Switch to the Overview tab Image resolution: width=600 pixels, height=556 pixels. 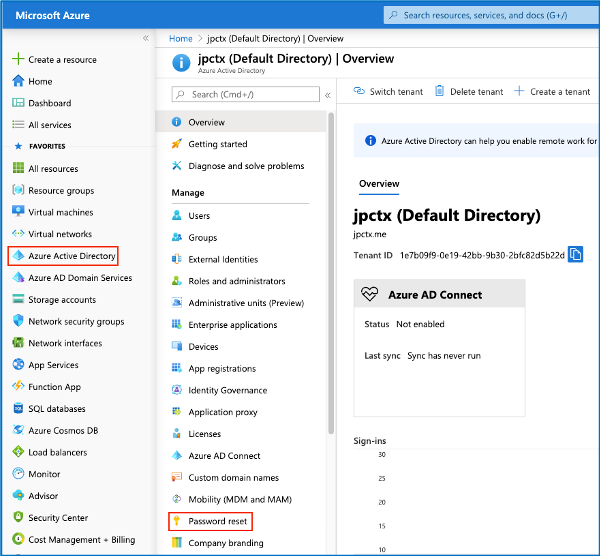379,184
